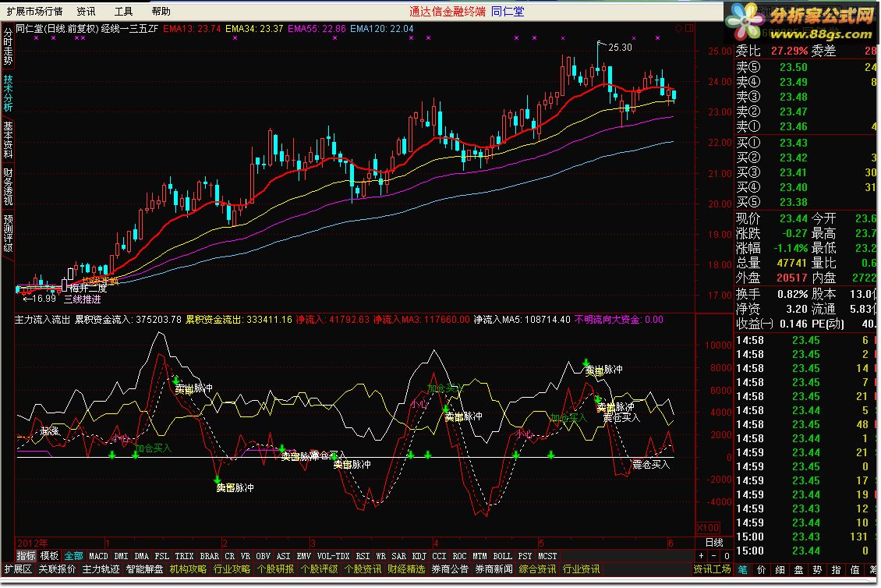Apply the KDJ indicator
Image resolution: width=881 pixels, height=588 pixels.
(x=419, y=556)
